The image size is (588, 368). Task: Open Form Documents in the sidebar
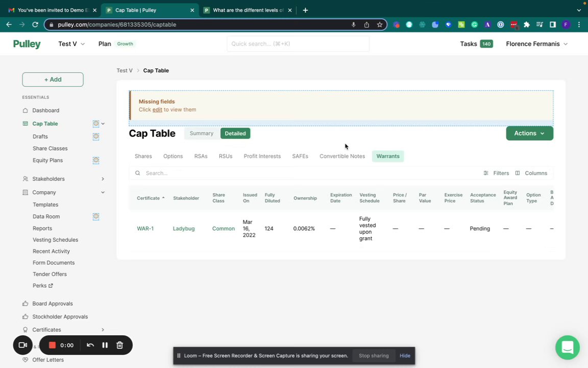pos(54,263)
